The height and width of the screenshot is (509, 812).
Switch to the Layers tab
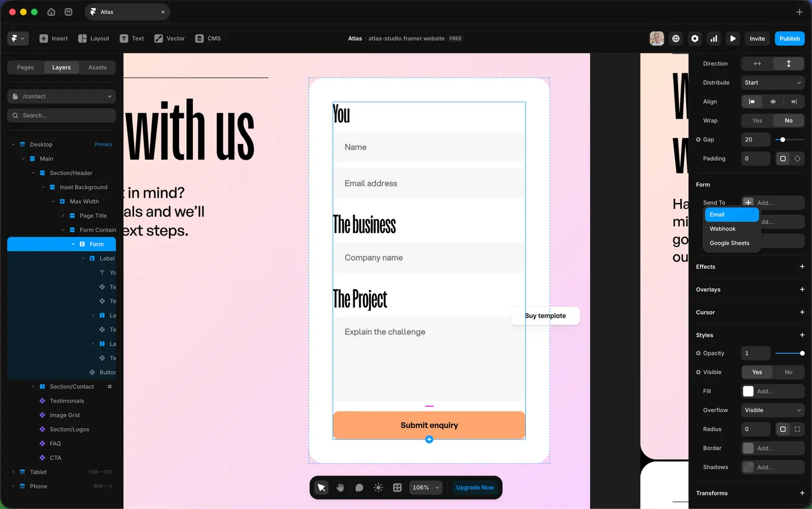tap(61, 67)
